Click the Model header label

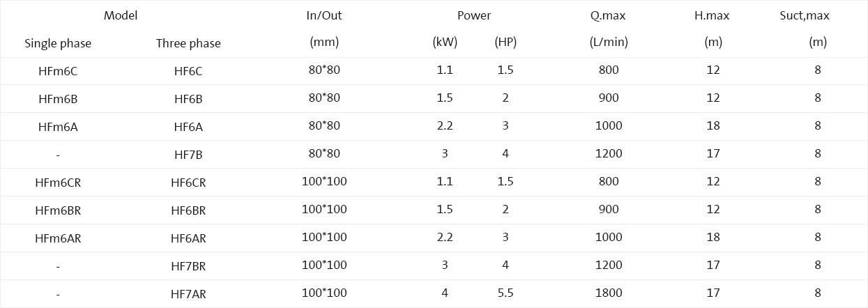pyautogui.click(x=121, y=15)
